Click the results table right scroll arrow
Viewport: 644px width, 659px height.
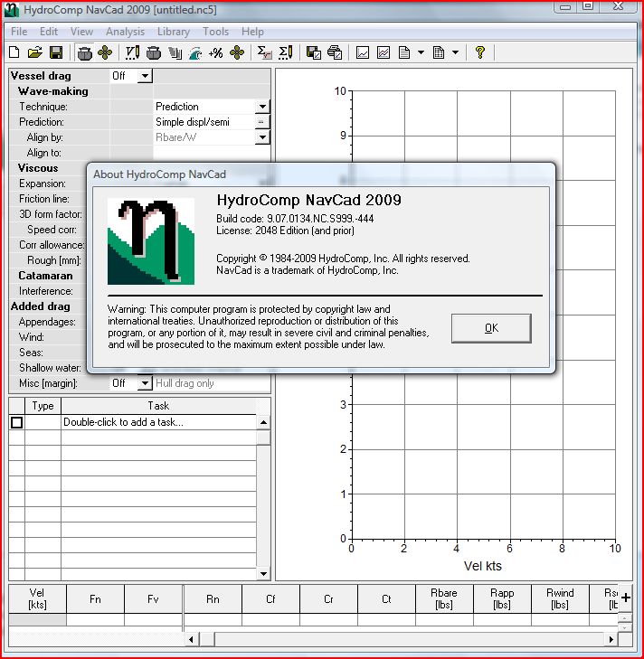[x=611, y=639]
